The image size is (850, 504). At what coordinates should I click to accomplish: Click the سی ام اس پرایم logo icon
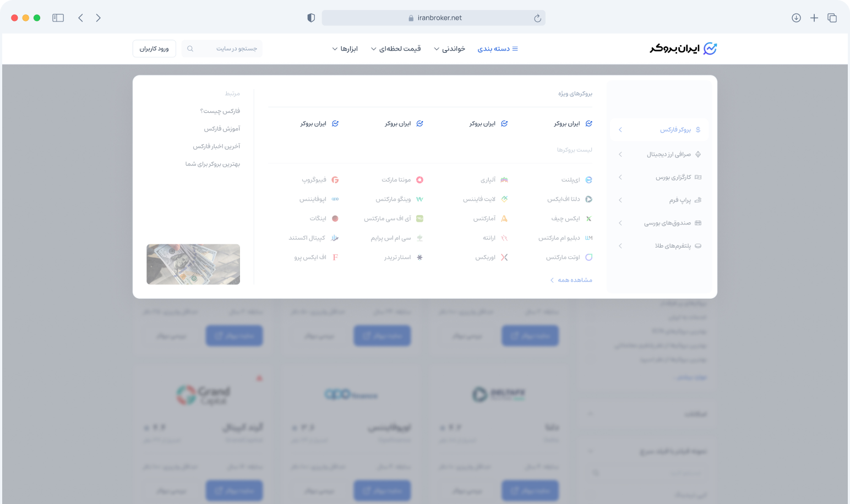pos(419,238)
